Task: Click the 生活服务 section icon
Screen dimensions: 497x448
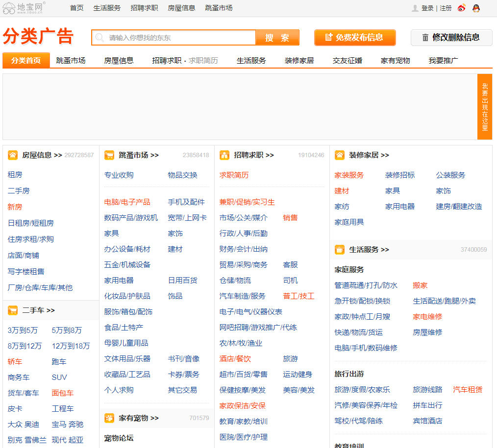Action: (340, 250)
